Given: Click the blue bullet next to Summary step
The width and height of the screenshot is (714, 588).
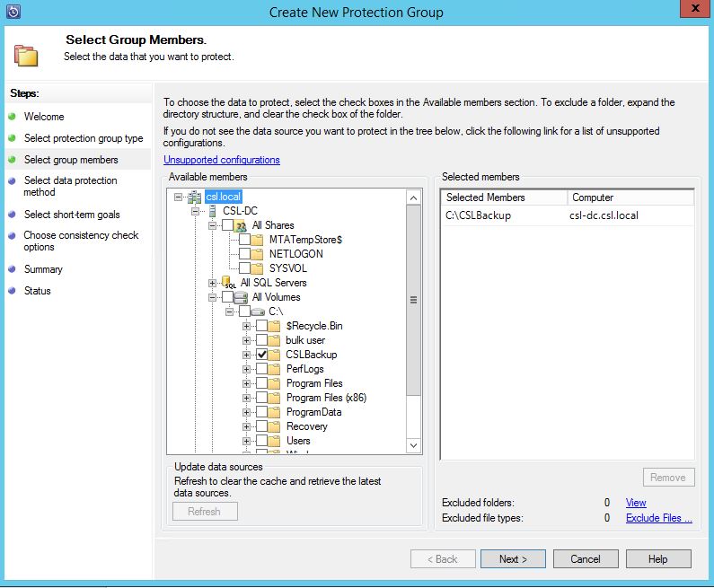Looking at the screenshot, I should click(13, 269).
